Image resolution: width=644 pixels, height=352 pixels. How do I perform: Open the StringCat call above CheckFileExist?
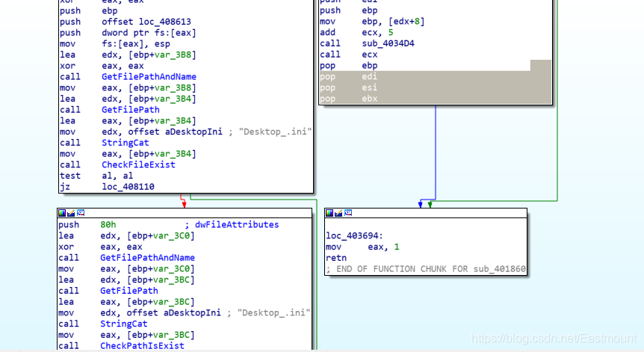(126, 143)
